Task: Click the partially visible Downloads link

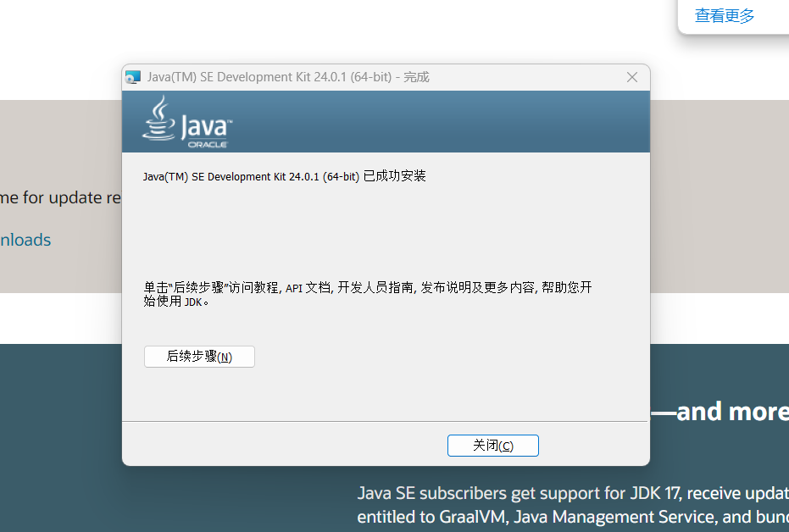Action: click(x=25, y=240)
